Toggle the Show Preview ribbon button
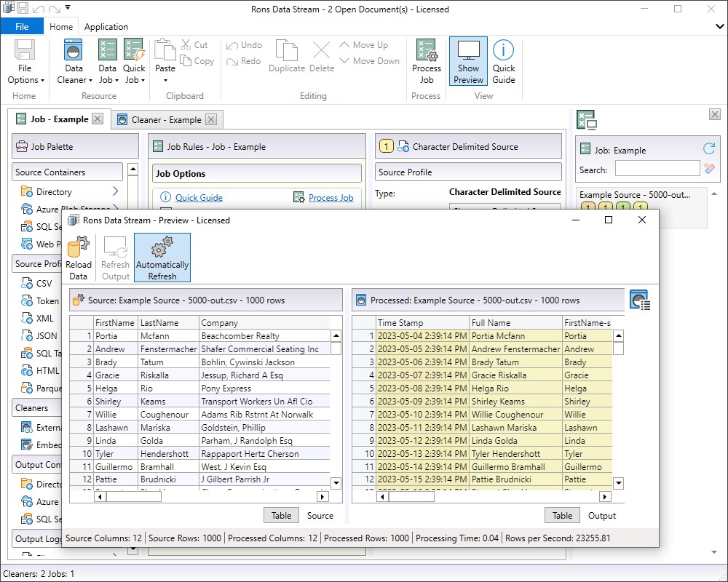The width and height of the screenshot is (728, 582). tap(468, 61)
